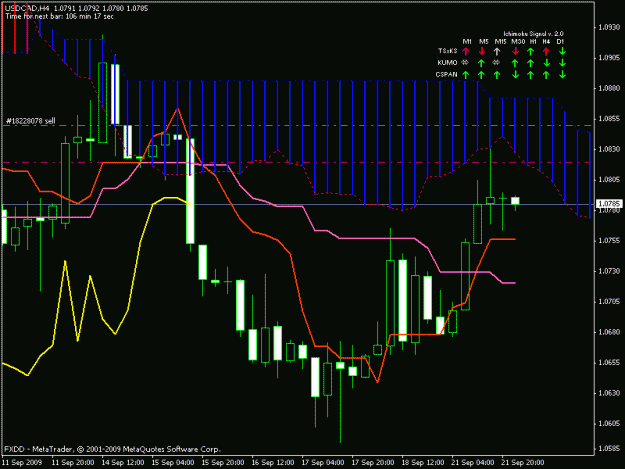This screenshot has height=469, width=625.
Task: Click the KUMO M5 green up arrow
Action: pyautogui.click(x=482, y=63)
